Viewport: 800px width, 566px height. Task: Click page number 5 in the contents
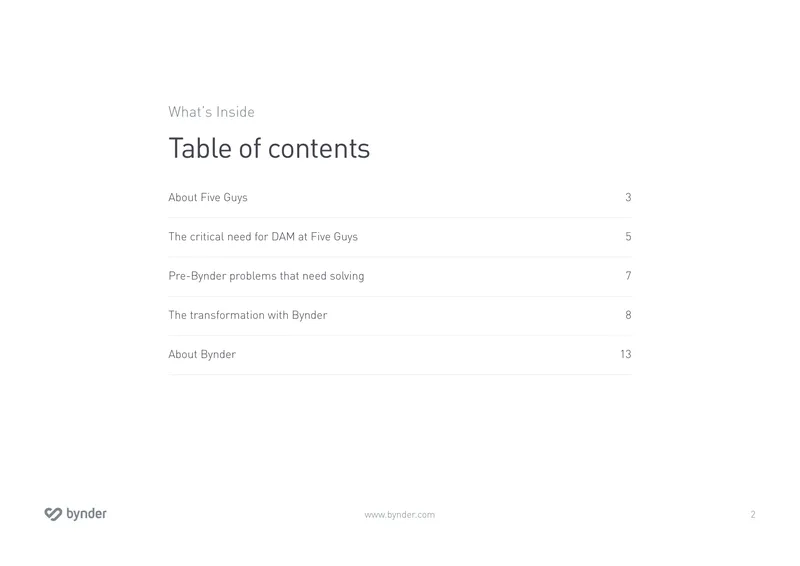628,237
